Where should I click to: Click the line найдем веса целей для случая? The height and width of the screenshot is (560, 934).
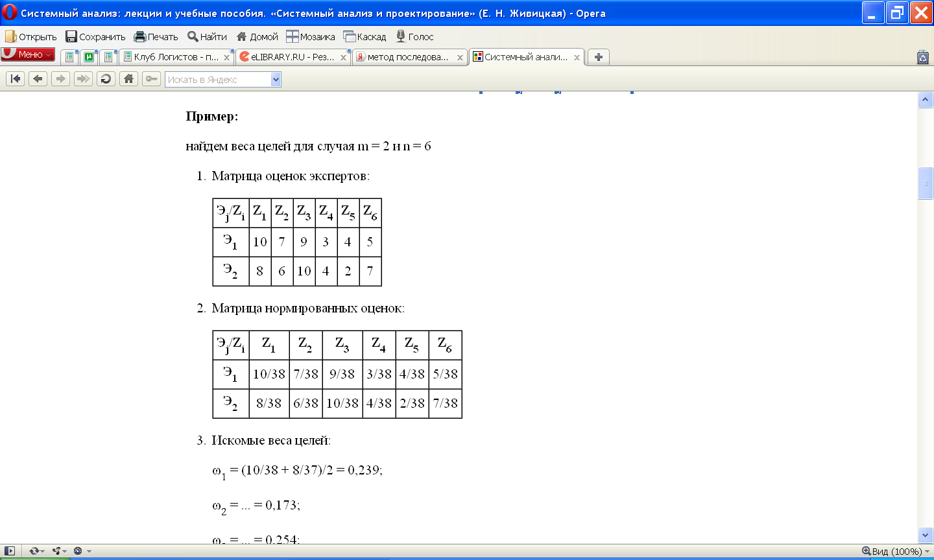[x=308, y=146]
